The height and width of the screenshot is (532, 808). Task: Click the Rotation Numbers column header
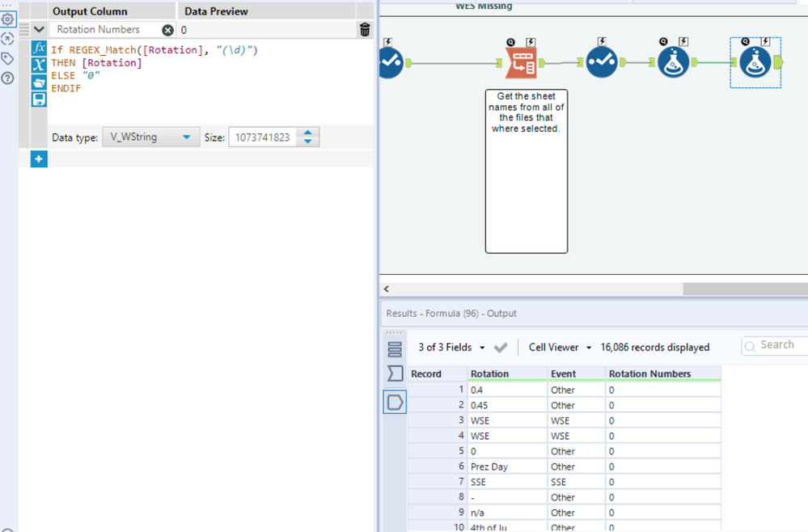click(x=663, y=374)
